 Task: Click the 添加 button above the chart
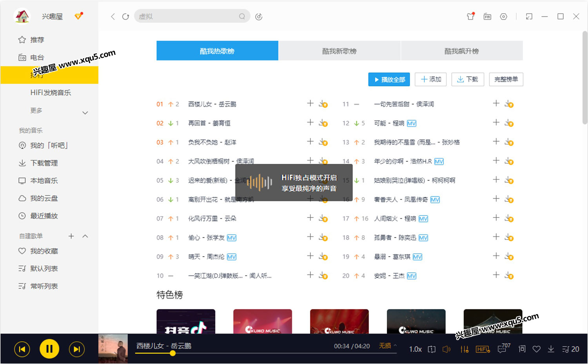coord(431,80)
